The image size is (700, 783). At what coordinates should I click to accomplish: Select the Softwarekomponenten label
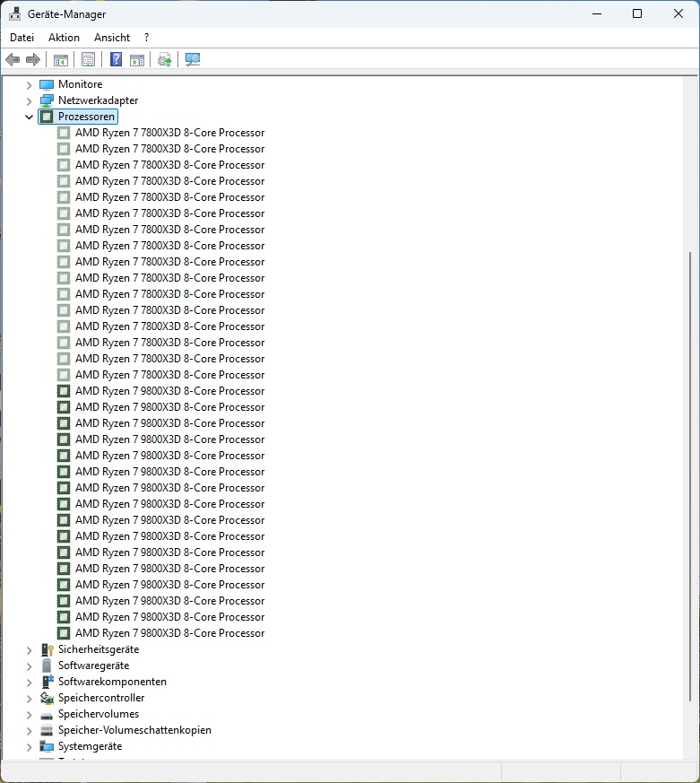(x=112, y=682)
